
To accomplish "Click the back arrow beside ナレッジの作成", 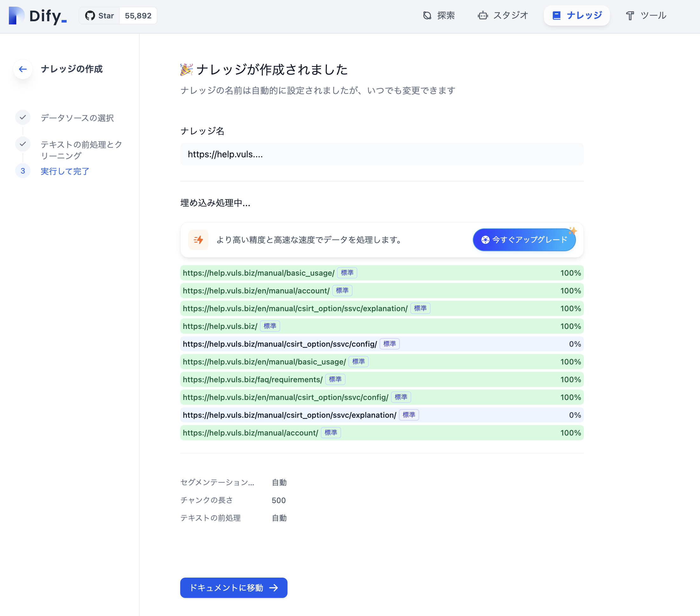I will coord(23,69).
